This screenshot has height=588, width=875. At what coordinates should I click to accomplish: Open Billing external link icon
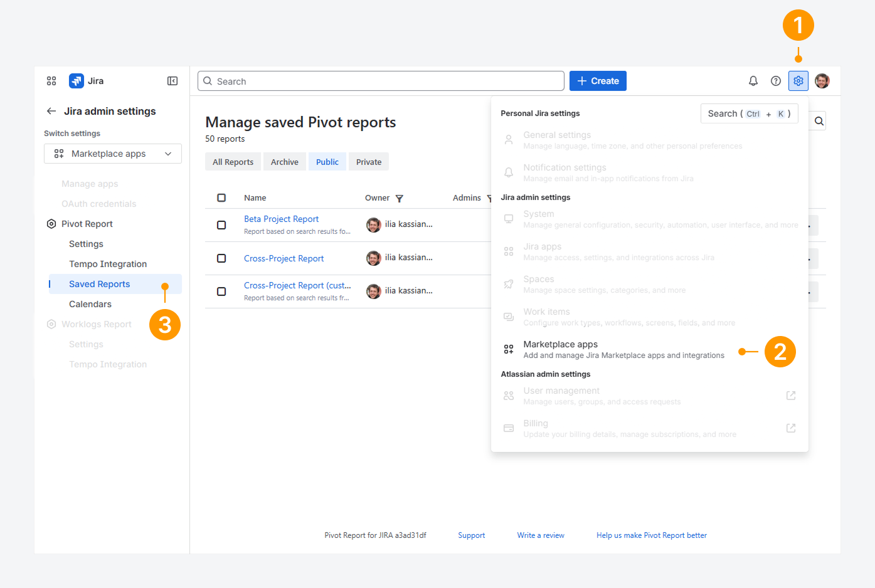[x=791, y=428]
